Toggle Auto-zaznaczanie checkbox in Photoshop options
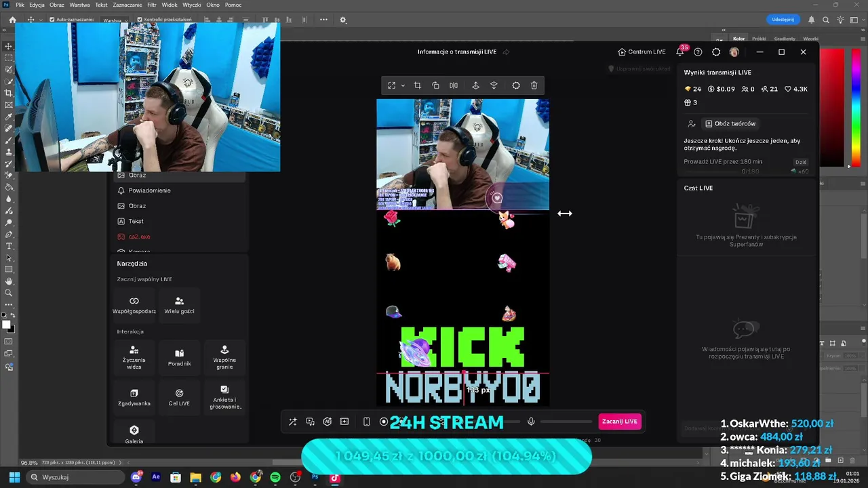 click(x=52, y=20)
